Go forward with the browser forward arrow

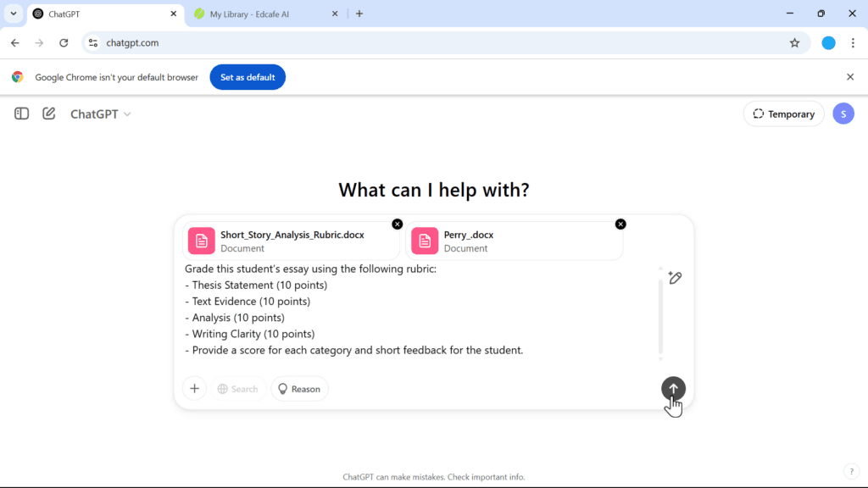click(39, 42)
